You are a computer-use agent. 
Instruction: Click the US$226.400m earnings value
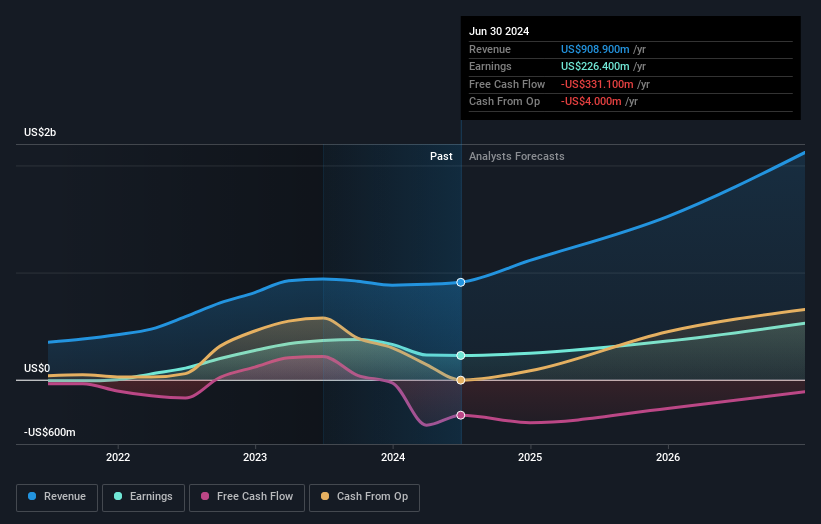(595, 66)
